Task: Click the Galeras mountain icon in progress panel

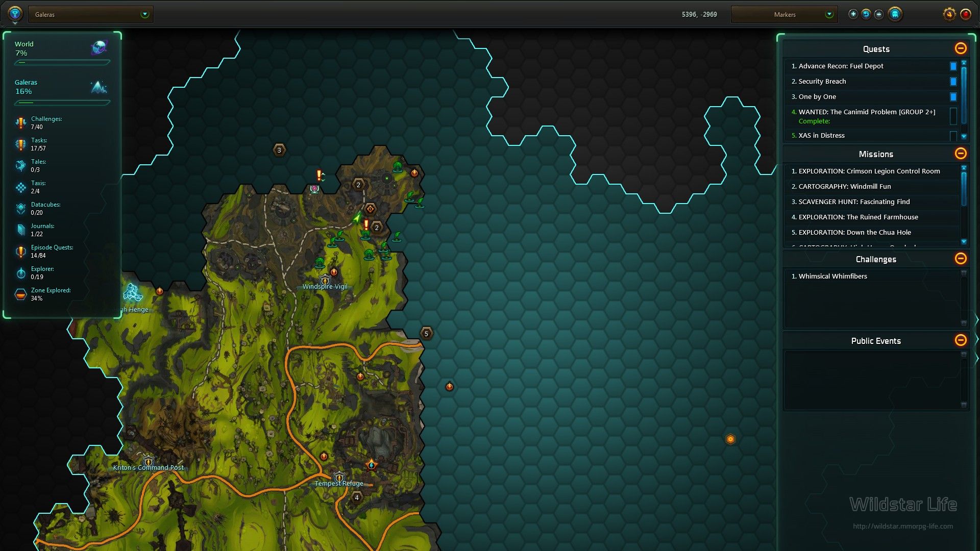Action: pos(99,87)
